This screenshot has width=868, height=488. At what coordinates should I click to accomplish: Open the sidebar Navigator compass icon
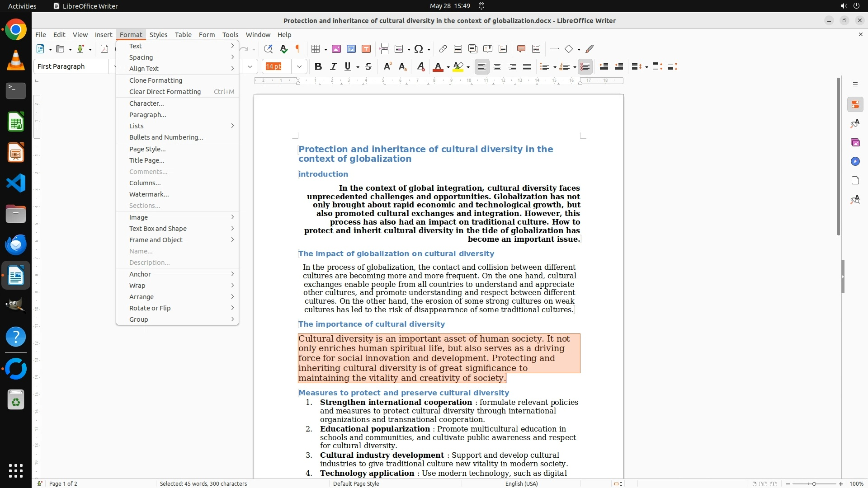(x=855, y=161)
